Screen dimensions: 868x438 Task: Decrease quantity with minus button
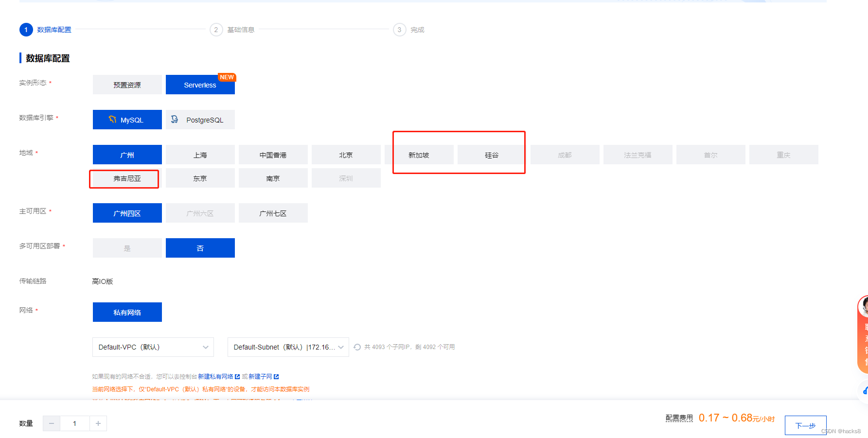click(52, 423)
